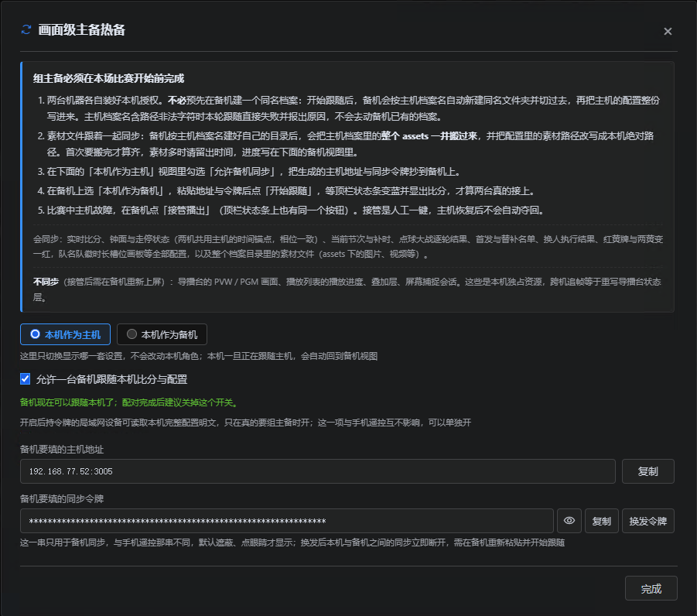Click step 4 text about 开始跟随

pyautogui.click(x=291, y=191)
